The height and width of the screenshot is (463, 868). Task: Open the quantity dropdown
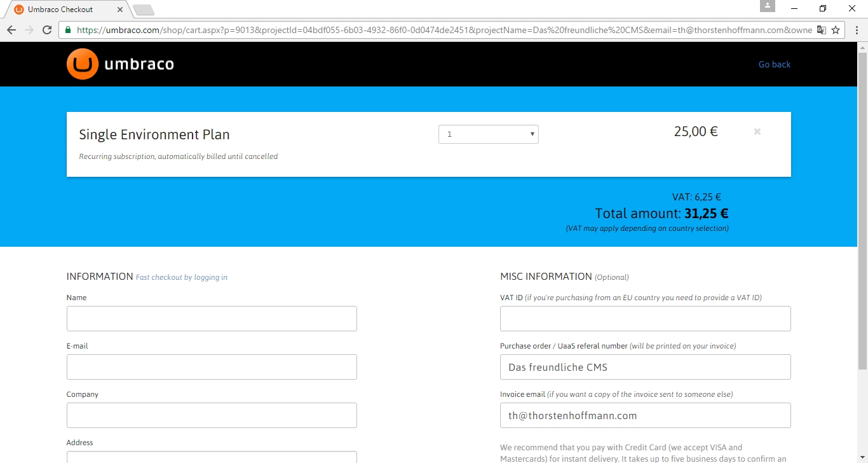tap(488, 134)
